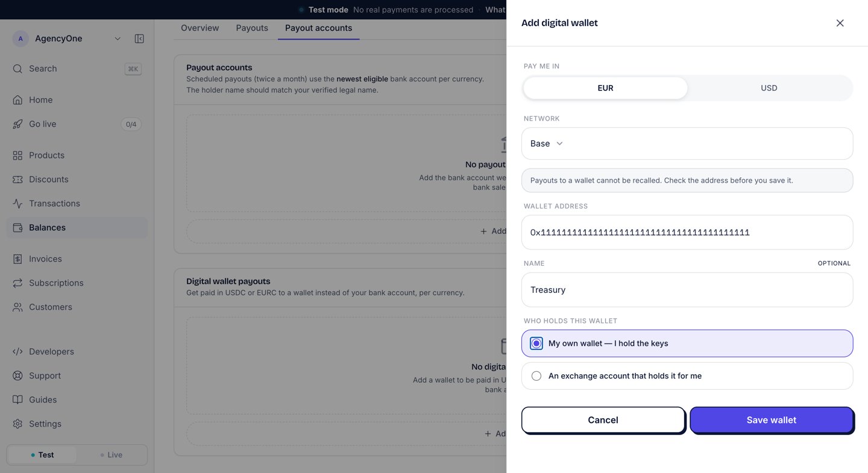Switch environment to Test mode

tap(42, 455)
